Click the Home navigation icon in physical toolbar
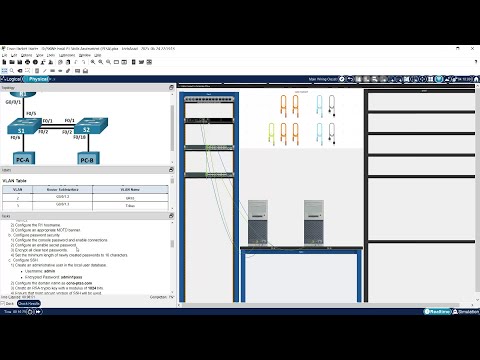The width and height of the screenshot is (480, 360). coord(476,79)
